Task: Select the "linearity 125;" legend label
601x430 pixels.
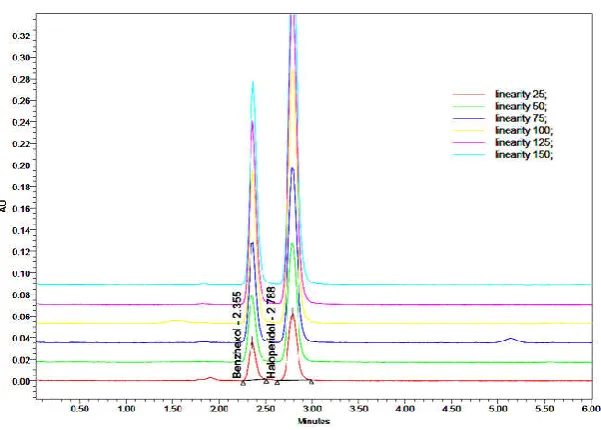Action: (524, 142)
